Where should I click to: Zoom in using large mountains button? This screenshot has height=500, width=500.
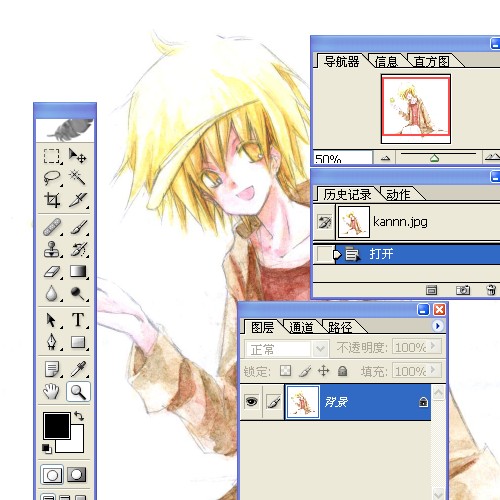[491, 157]
